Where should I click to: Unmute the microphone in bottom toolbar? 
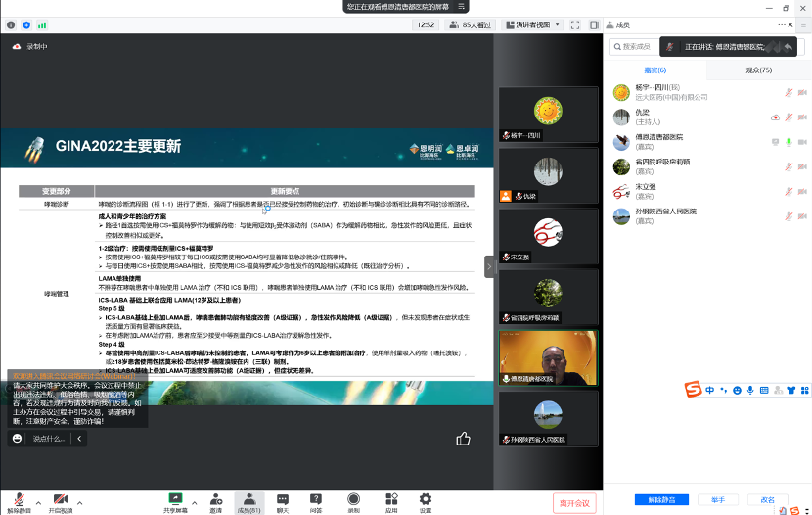pyautogui.click(x=18, y=499)
